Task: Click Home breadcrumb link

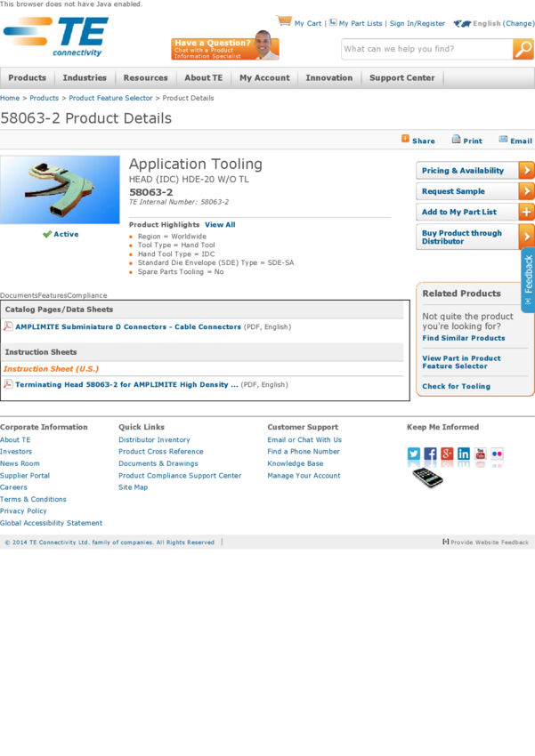Action: coord(10,98)
